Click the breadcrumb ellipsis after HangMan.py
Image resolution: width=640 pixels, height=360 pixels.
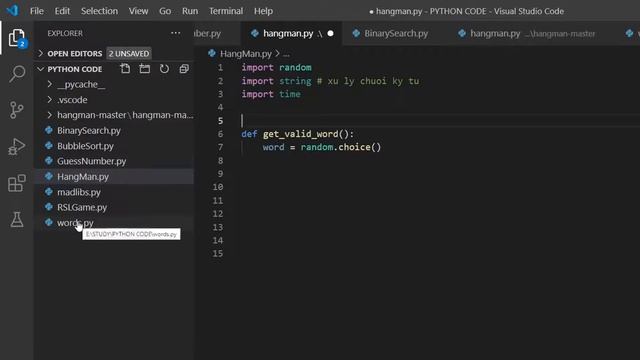[x=286, y=54]
